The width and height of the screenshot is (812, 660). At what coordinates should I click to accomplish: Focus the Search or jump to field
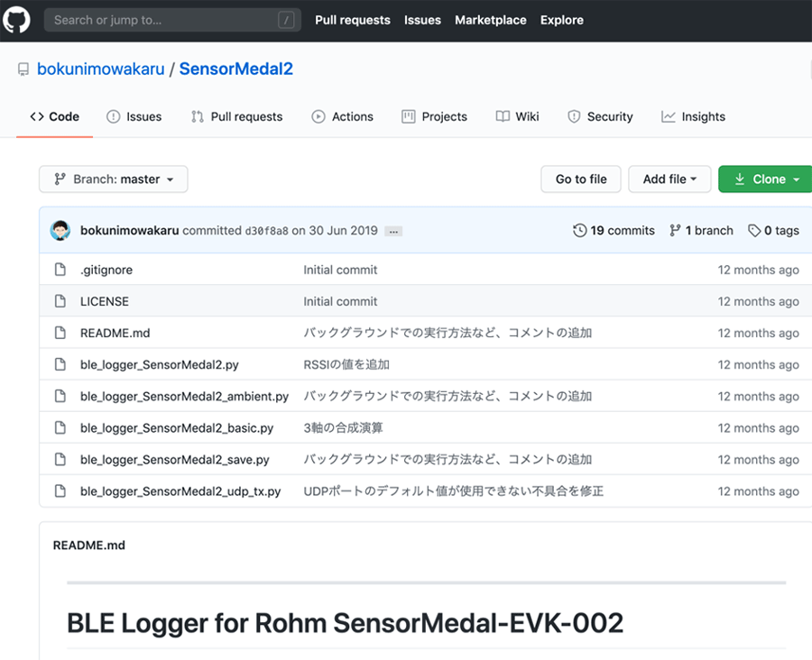pos(172,20)
